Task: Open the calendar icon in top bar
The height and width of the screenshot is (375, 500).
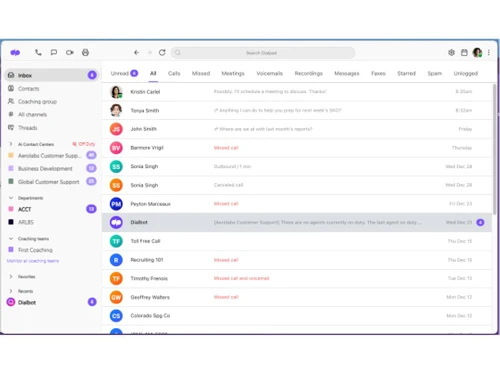Action: pos(464,52)
